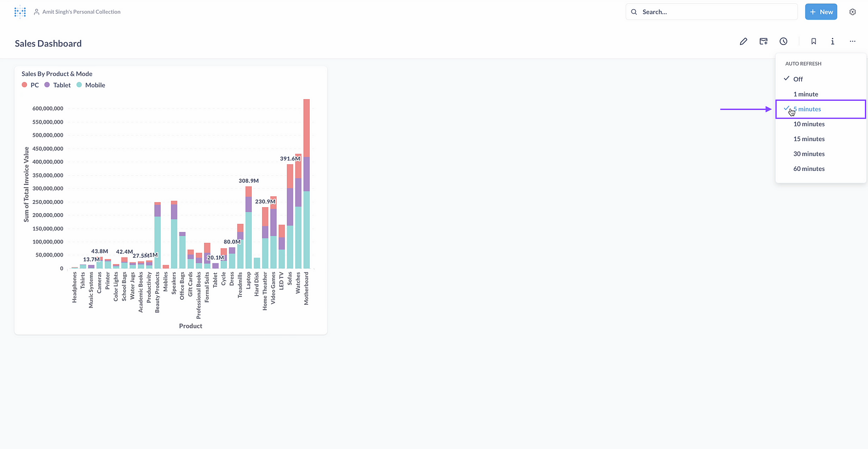
Task: Open the three-dot more options menu
Action: [x=852, y=42]
